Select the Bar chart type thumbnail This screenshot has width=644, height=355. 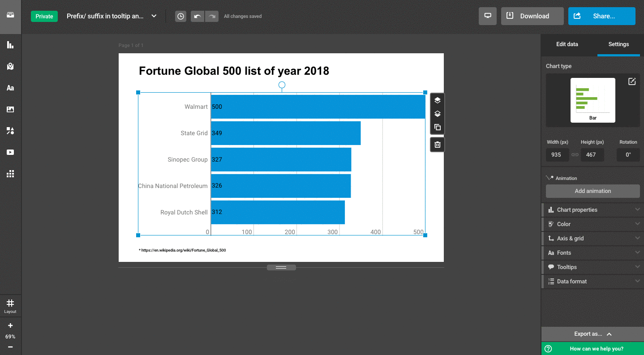[592, 100]
